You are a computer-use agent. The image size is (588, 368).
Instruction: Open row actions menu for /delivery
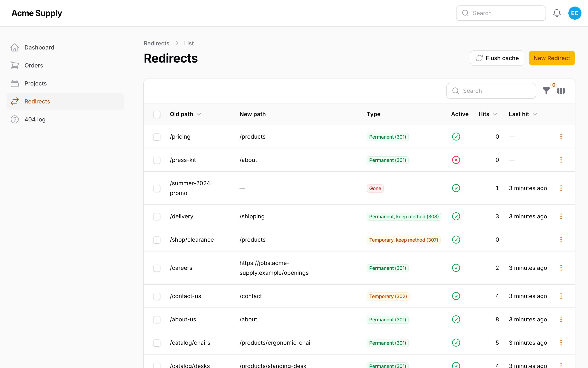pyautogui.click(x=561, y=216)
